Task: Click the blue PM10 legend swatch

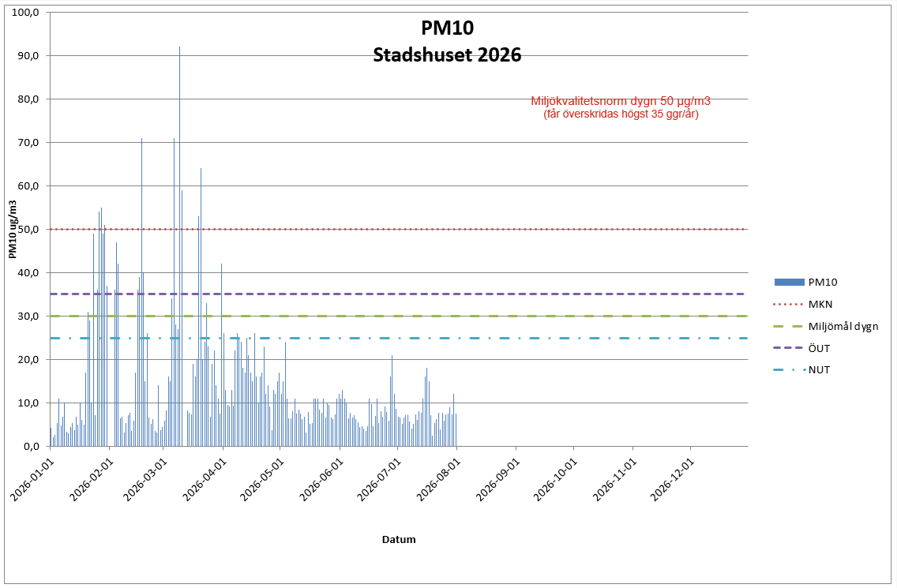Action: pyautogui.click(x=789, y=282)
